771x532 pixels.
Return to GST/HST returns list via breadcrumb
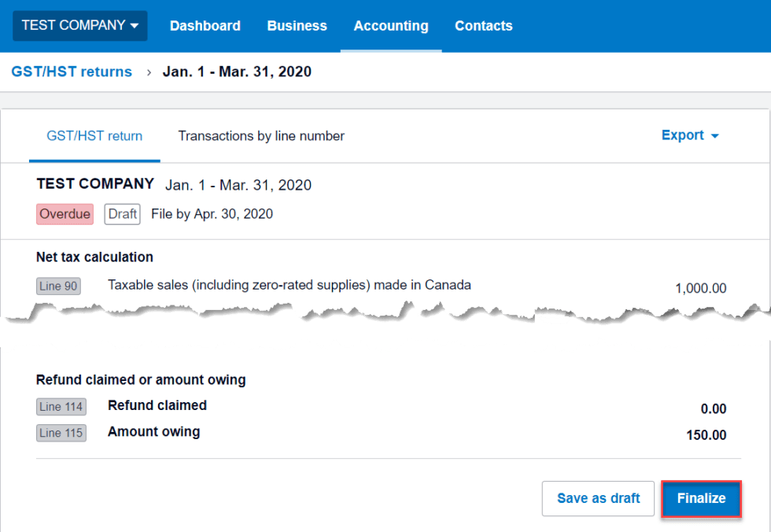[72, 72]
